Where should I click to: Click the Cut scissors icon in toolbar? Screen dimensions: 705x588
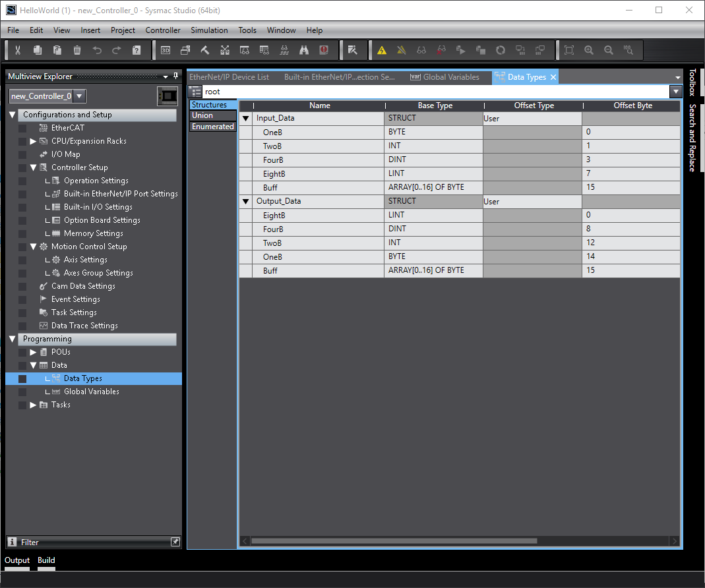pos(18,50)
